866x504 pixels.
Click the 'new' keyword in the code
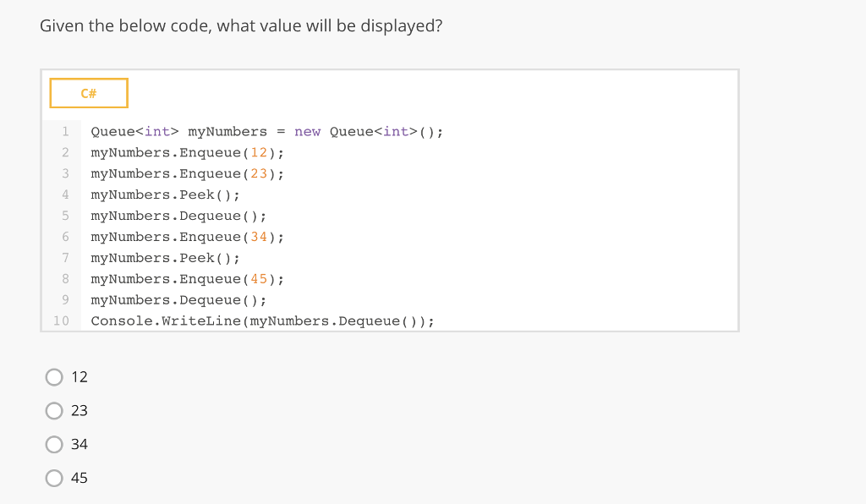click(x=308, y=132)
